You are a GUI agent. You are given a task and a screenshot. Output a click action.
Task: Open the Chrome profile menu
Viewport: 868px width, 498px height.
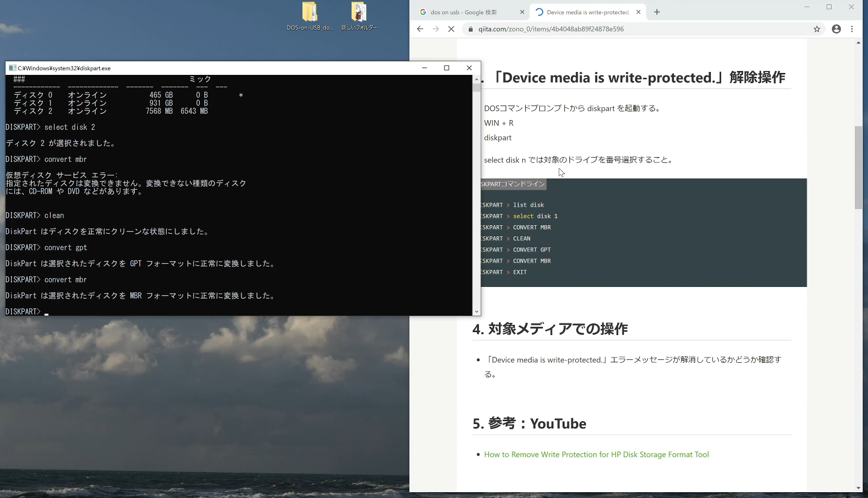pyautogui.click(x=836, y=29)
